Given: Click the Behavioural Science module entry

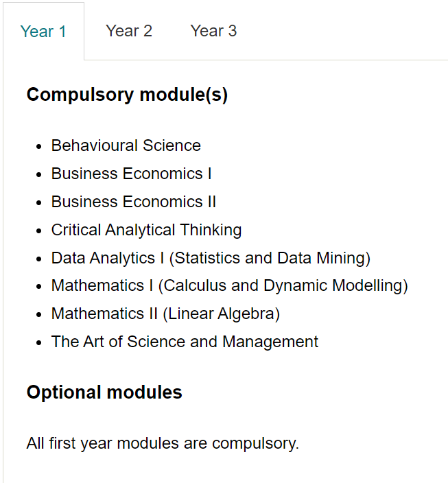Looking at the screenshot, I should coord(126,145).
